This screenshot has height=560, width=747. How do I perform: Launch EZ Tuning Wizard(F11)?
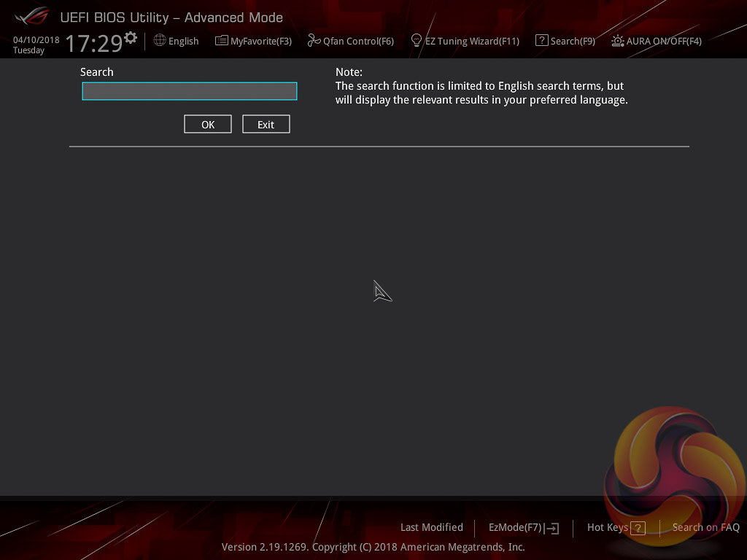point(472,42)
